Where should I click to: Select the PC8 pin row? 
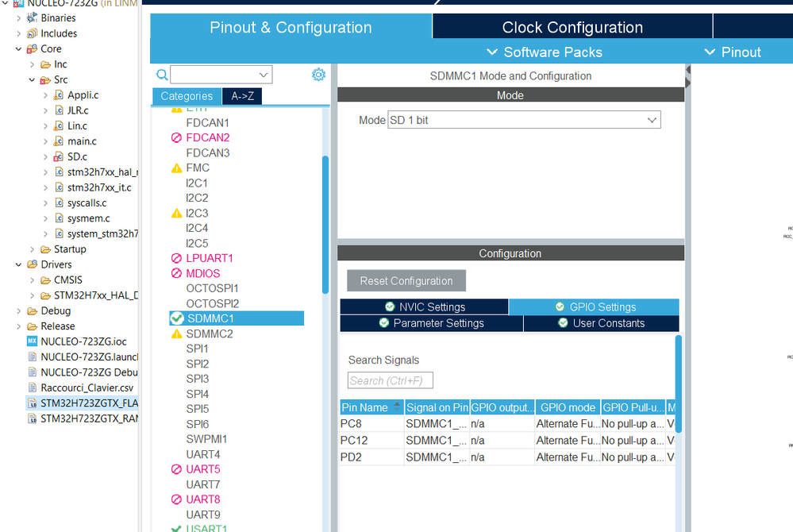[x=507, y=424]
